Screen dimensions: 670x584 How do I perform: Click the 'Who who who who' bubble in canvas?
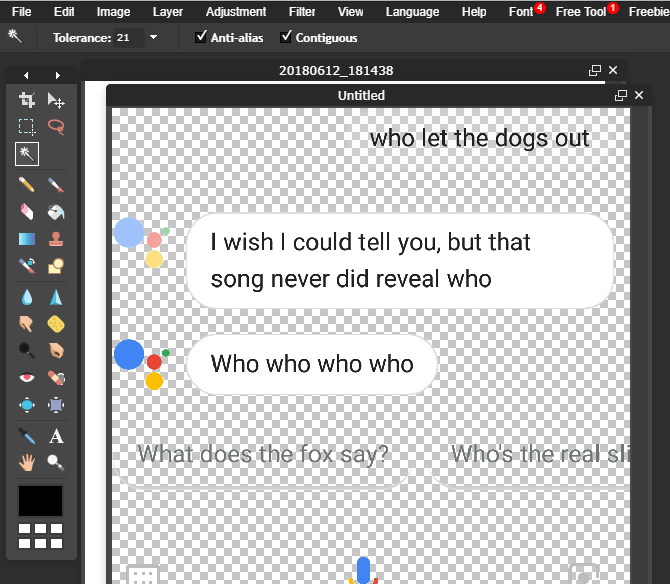point(312,364)
